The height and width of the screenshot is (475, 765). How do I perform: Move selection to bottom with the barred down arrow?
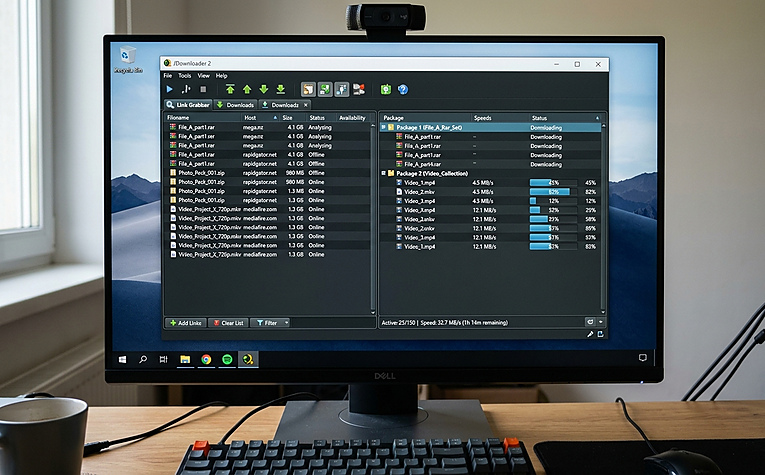tap(281, 89)
